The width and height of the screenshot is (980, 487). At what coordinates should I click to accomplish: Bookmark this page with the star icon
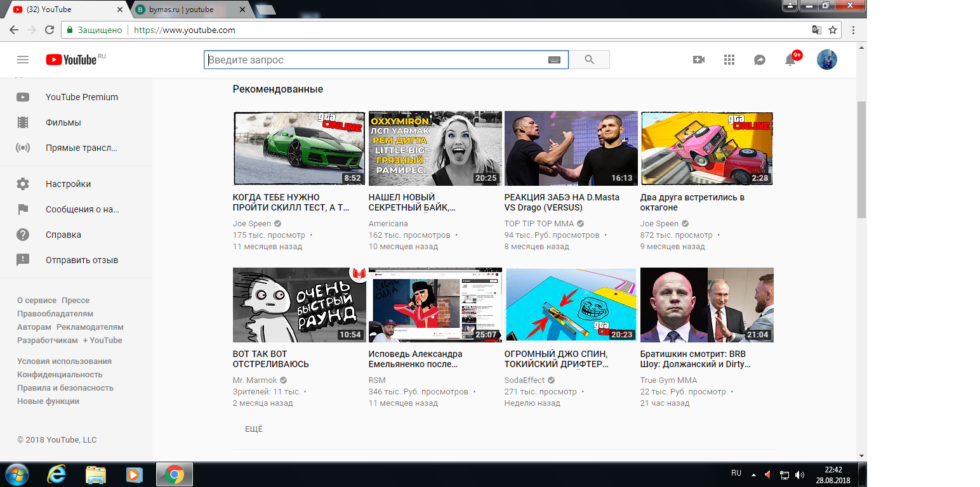point(833,30)
